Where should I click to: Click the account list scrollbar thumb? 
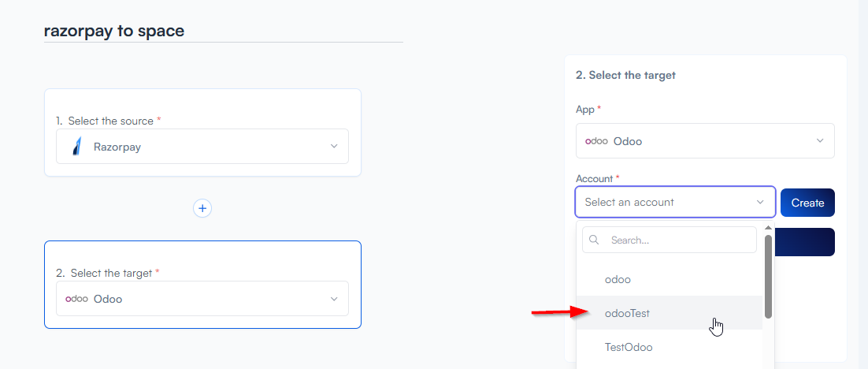pyautogui.click(x=768, y=276)
